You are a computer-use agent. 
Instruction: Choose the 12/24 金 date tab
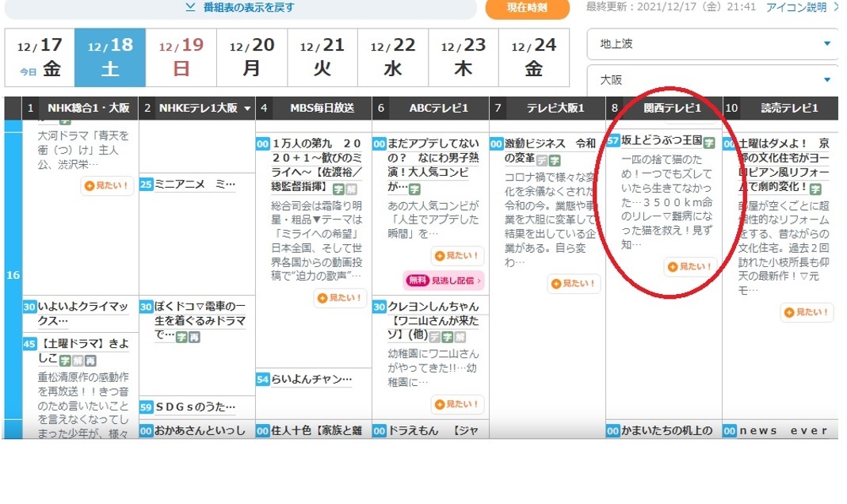click(x=534, y=57)
